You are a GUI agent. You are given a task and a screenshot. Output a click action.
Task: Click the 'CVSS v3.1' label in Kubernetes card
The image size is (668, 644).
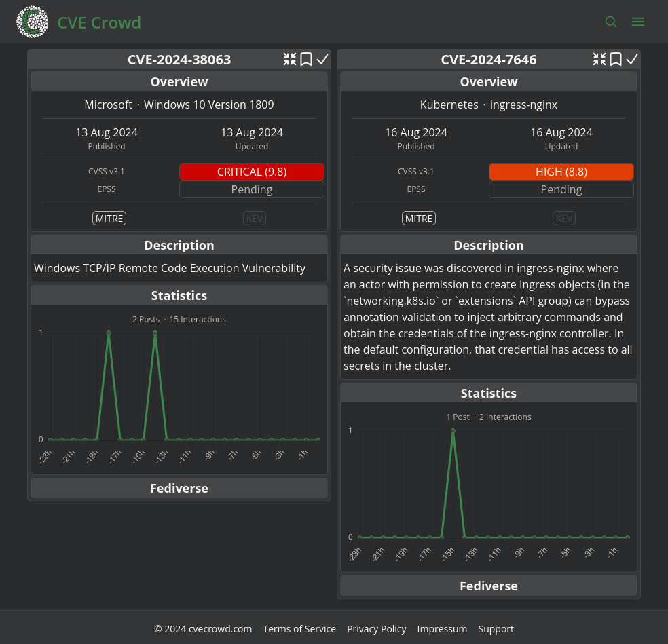pyautogui.click(x=415, y=171)
